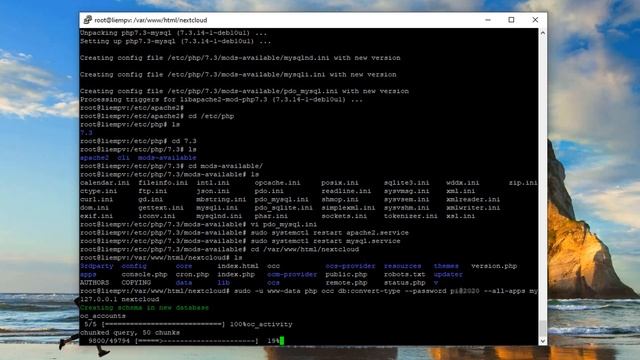The image size is (640, 360).
Task: Click the blue 'resources' directory
Action: pos(402,266)
